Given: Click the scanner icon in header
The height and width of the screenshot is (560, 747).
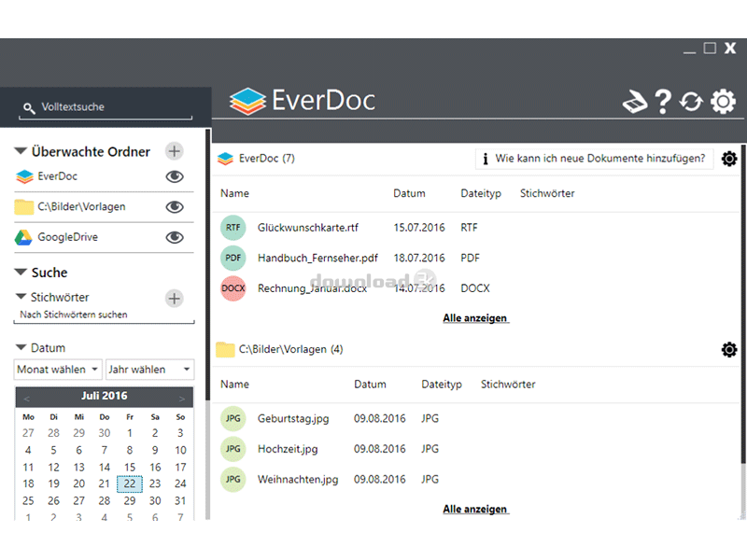Looking at the screenshot, I should pos(635,102).
